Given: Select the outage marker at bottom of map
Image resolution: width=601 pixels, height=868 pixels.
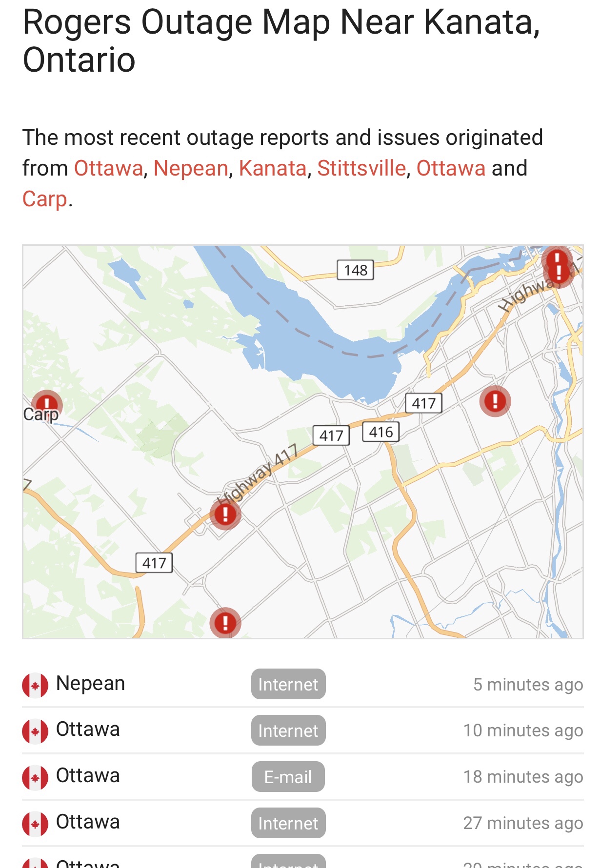Looking at the screenshot, I should (x=225, y=623).
